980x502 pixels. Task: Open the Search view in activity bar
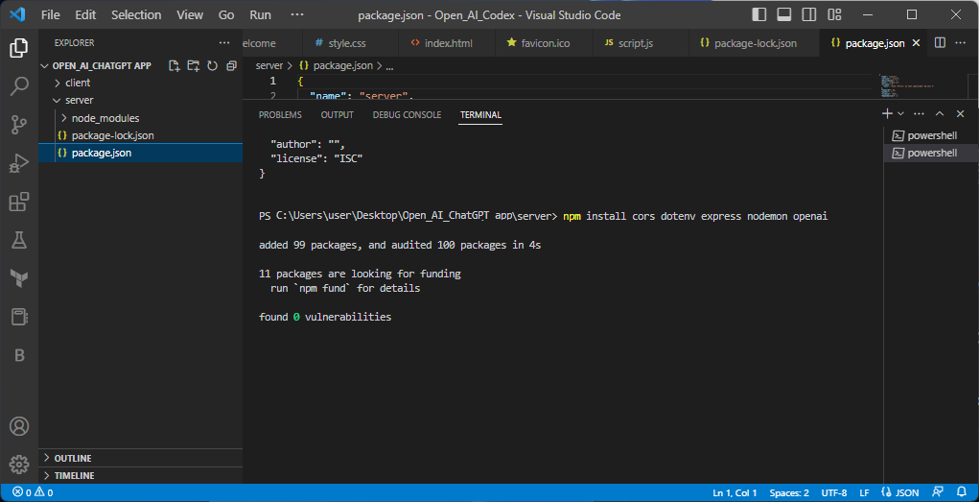(19, 86)
